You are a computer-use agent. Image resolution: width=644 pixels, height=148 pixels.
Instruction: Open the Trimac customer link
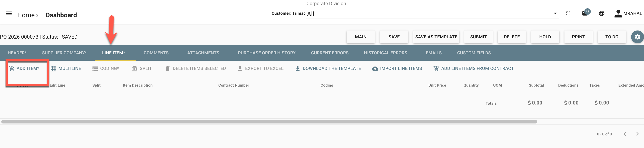point(299,13)
